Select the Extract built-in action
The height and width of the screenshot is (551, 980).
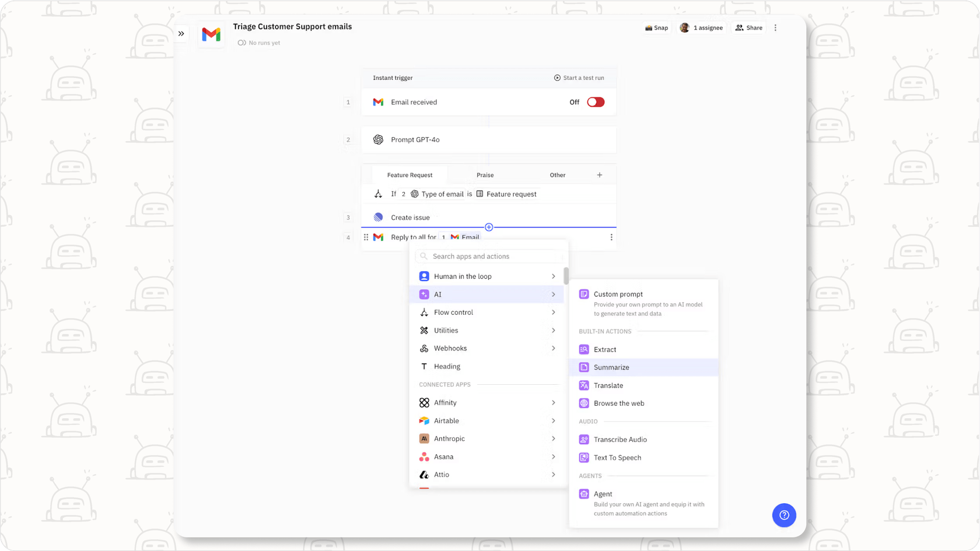pos(604,349)
